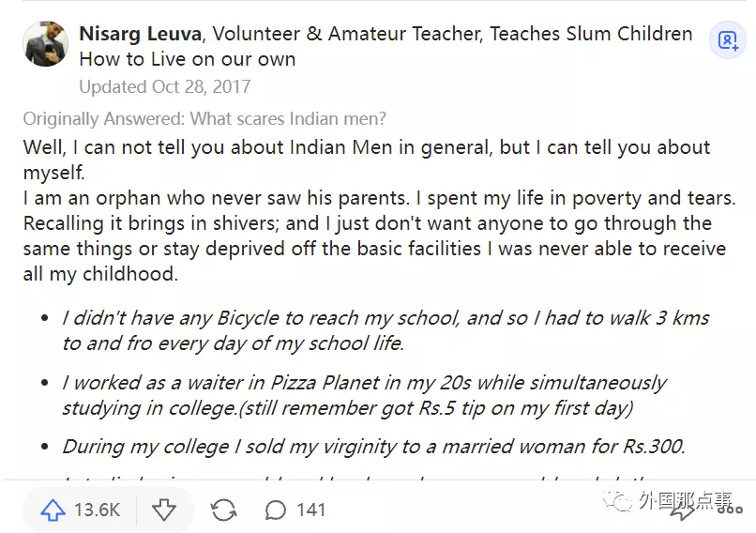Open Nisarg Leuva's profile via author name
The width and height of the screenshot is (756, 533).
pyautogui.click(x=140, y=35)
